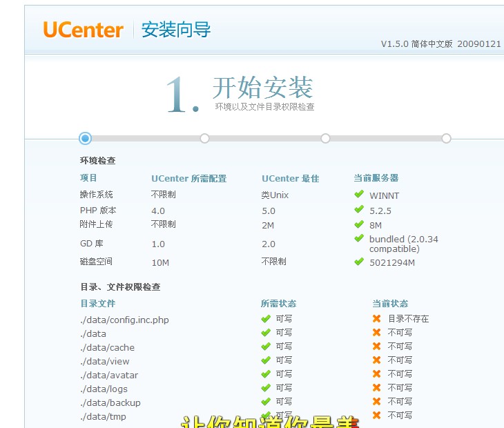Click the 5.2.5 PHP version value
This screenshot has height=428, width=504.
click(380, 211)
